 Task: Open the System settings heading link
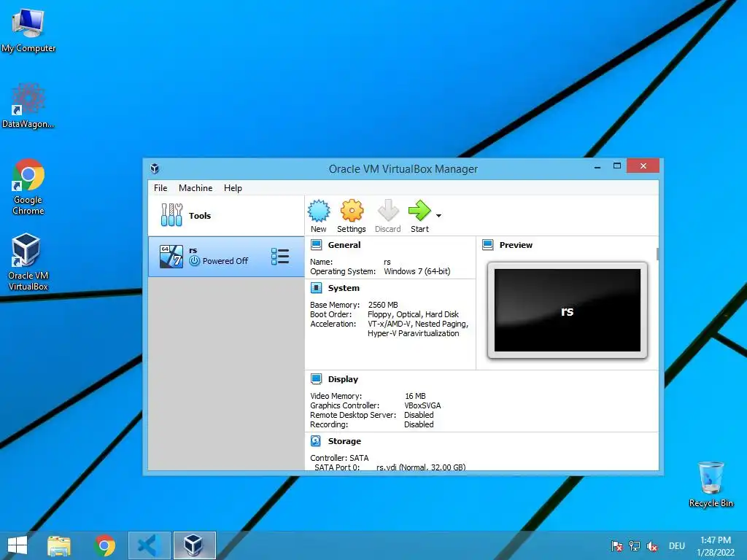pos(344,288)
